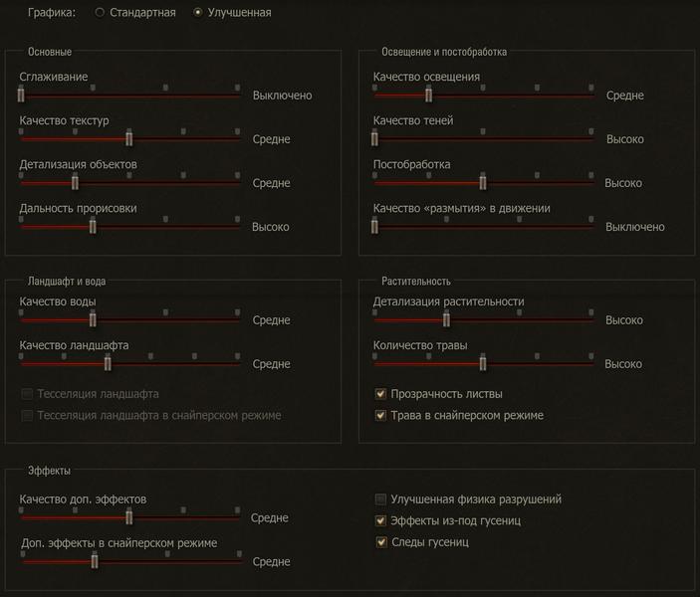700x597 pixels.
Task: Uncheck Трава в снайперском режиме
Action: [380, 415]
